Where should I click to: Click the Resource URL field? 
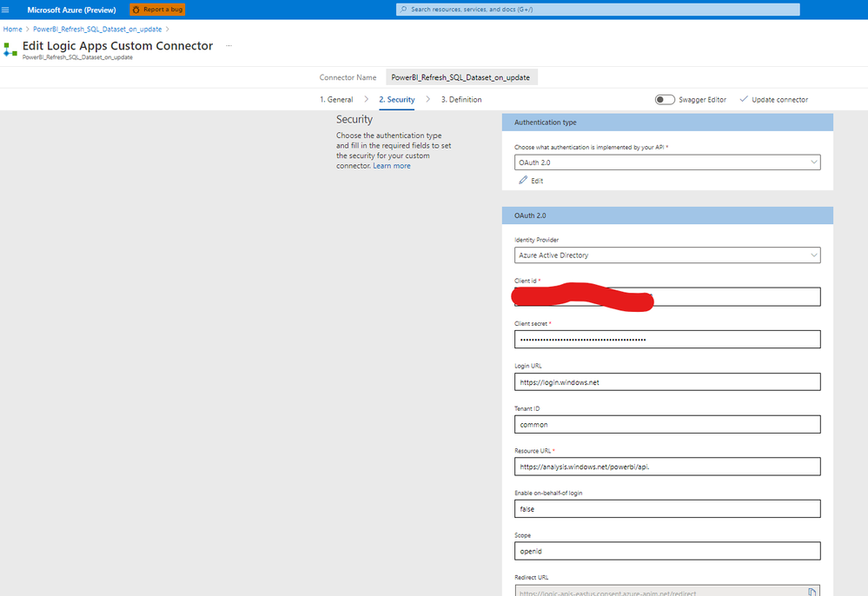pos(667,467)
